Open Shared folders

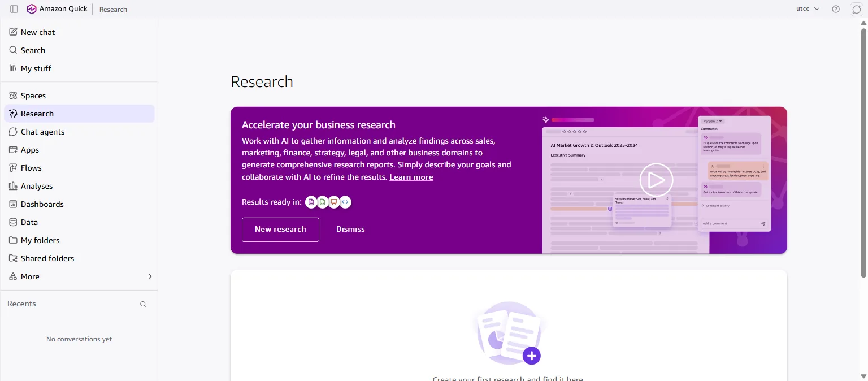[x=79, y=258]
